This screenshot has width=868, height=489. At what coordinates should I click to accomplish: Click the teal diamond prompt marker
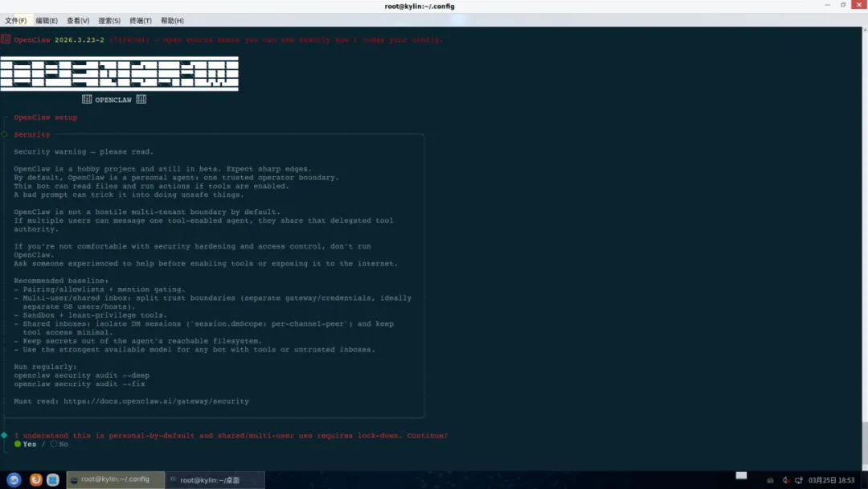coord(5,435)
